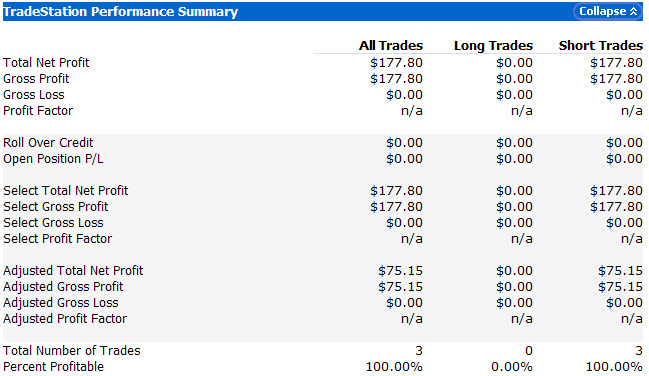Viewport: 649px width, 376px height.
Task: Click the Select Total Net Profit label
Action: coord(65,190)
